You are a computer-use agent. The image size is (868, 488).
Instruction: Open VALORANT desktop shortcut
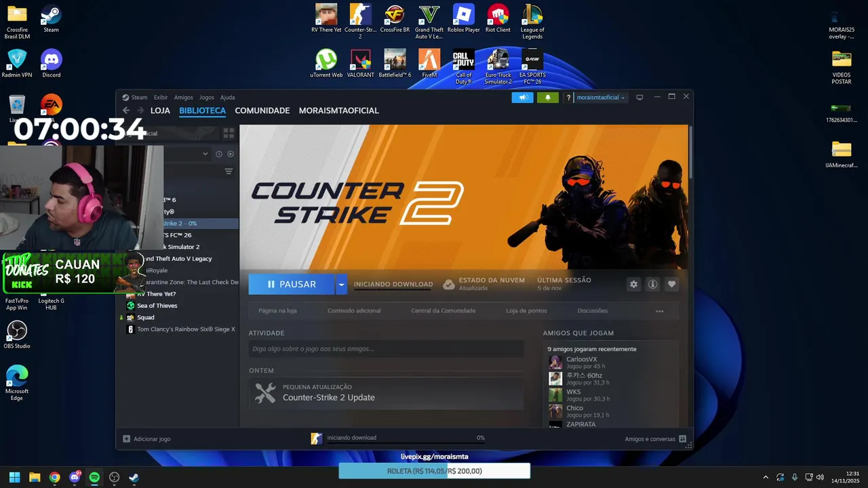point(361,64)
